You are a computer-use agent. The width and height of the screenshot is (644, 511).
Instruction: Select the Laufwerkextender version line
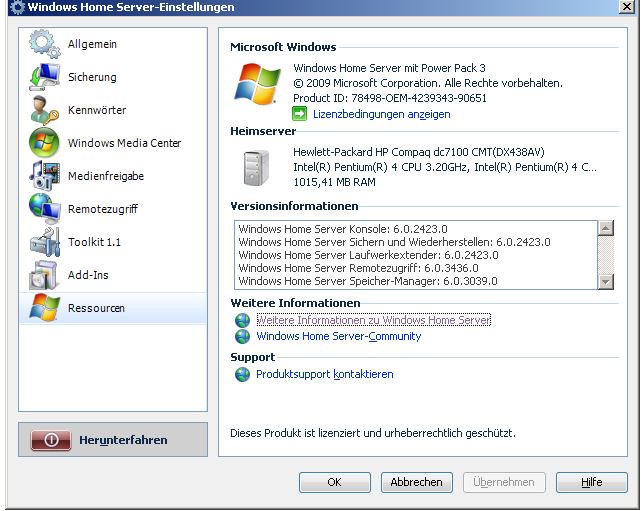click(368, 255)
